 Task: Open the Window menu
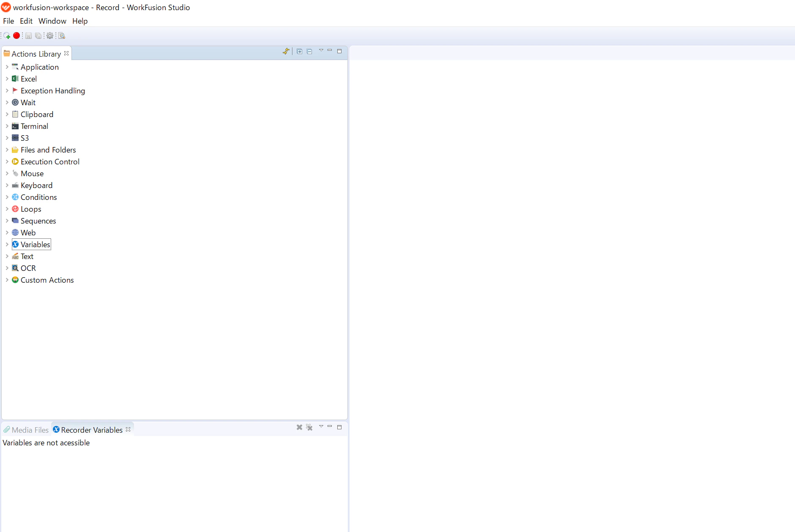[x=52, y=21]
